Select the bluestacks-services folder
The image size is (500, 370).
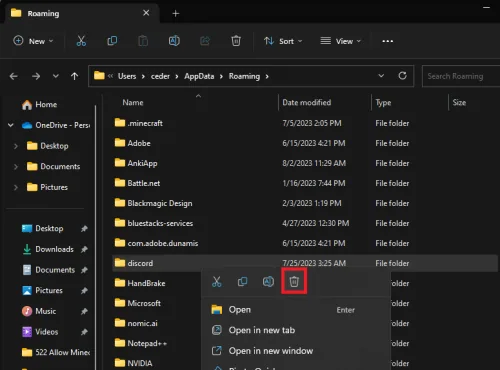coord(305,223)
